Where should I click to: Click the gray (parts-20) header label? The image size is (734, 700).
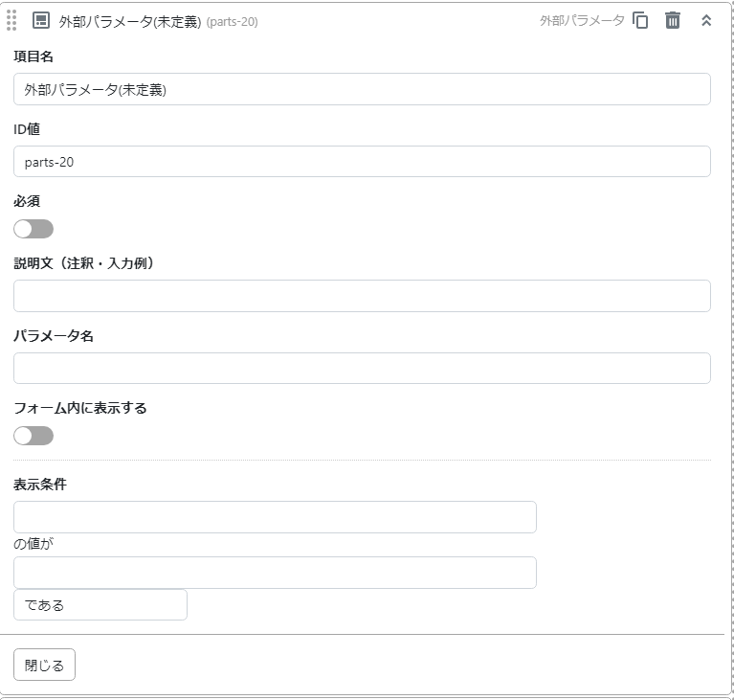[232, 21]
